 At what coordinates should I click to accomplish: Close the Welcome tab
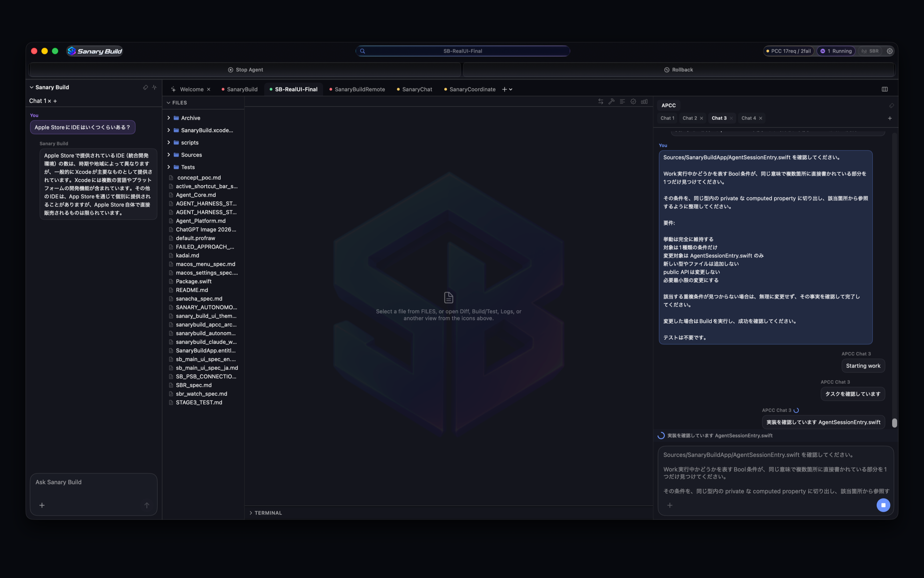tap(209, 89)
